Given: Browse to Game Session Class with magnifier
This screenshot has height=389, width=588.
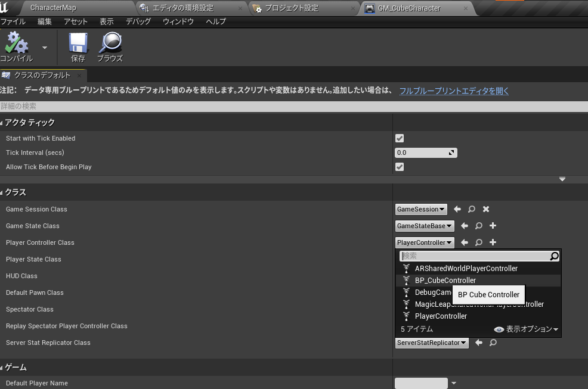Looking at the screenshot, I should pyautogui.click(x=471, y=209).
